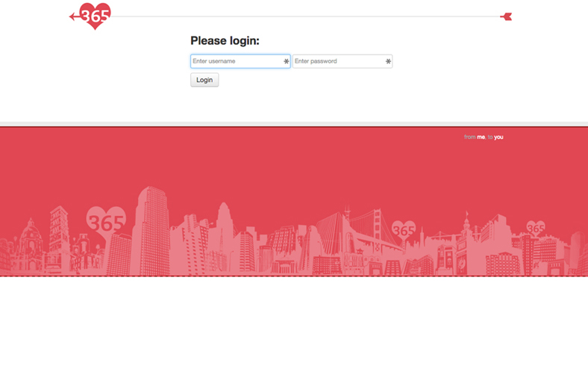Focus the Enter password field
The image size is (588, 372).
click(x=338, y=61)
